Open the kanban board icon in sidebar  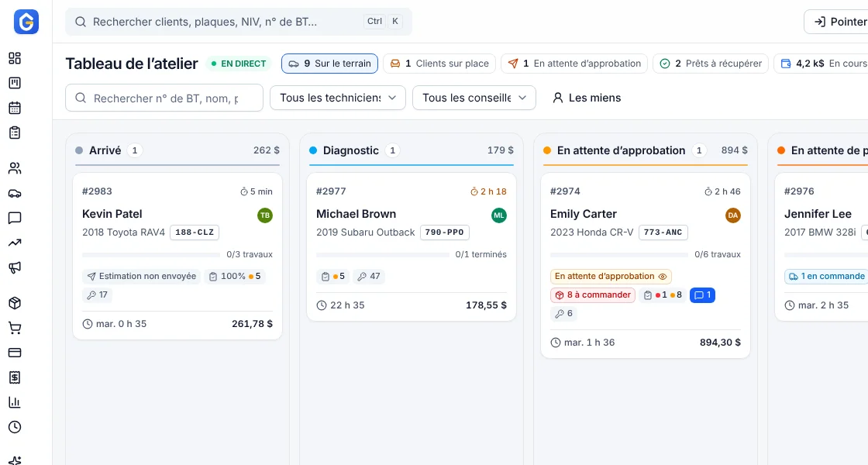(15, 83)
